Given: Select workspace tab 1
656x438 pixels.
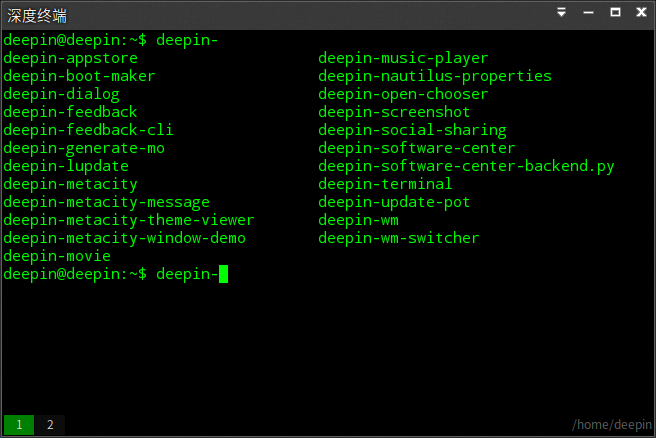Looking at the screenshot, I should (19, 425).
